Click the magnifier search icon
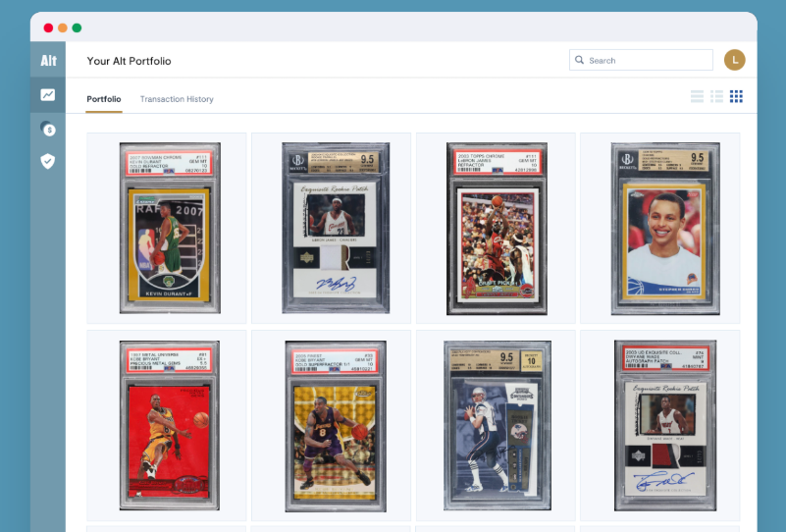Screen dimensions: 786x532 (x=579, y=60)
